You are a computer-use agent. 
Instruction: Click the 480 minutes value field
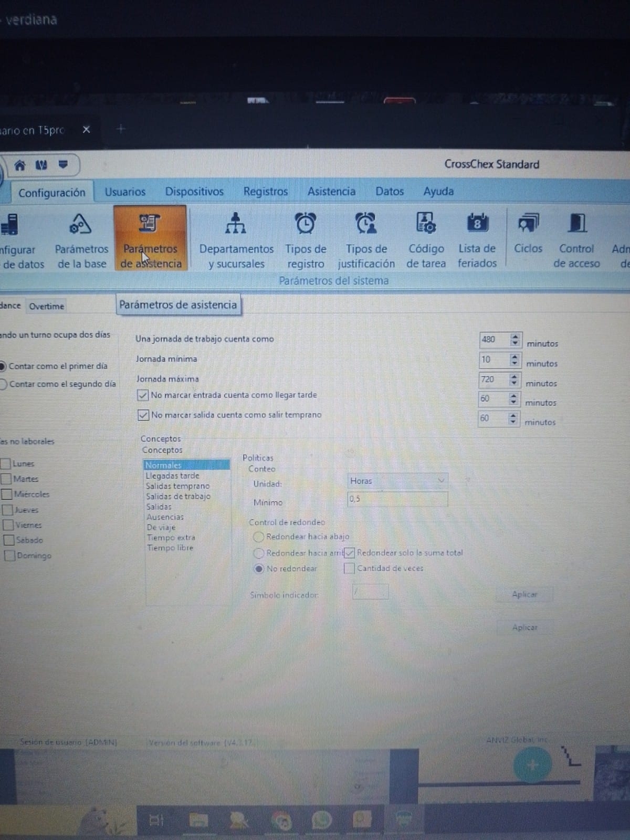pyautogui.click(x=495, y=340)
